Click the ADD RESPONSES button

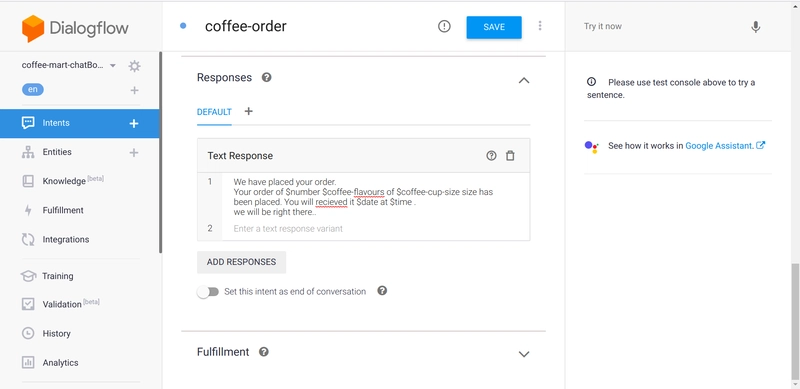pos(241,262)
